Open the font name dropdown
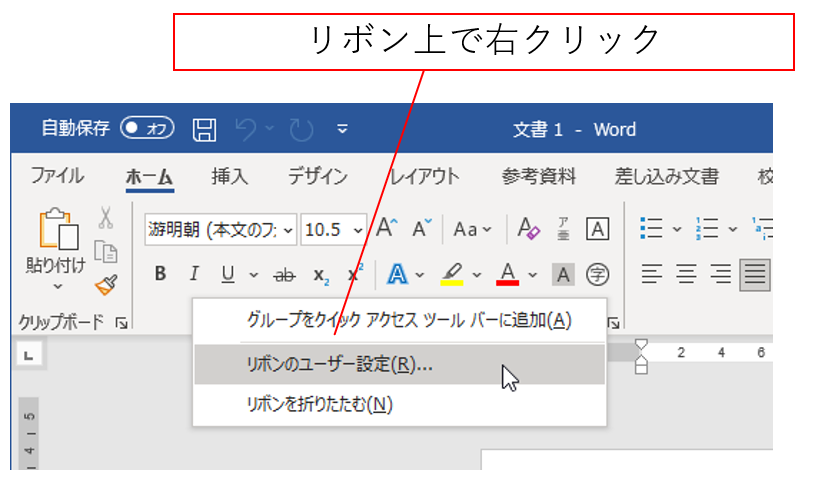 click(289, 229)
